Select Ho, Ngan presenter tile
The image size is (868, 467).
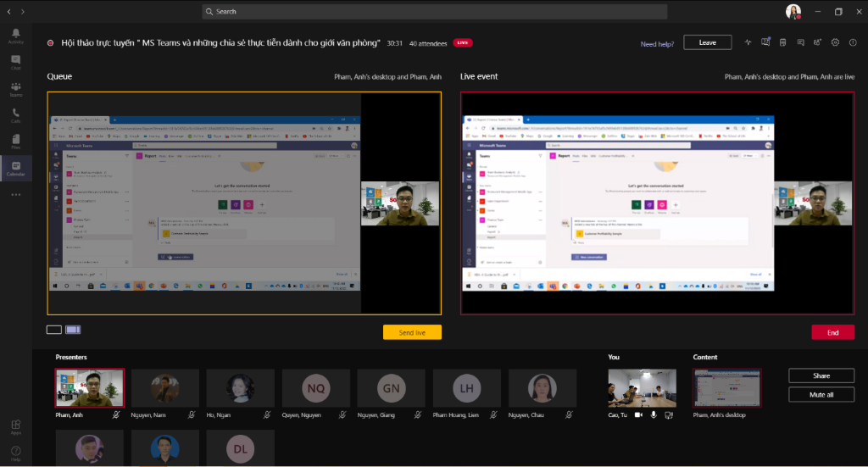click(240, 388)
